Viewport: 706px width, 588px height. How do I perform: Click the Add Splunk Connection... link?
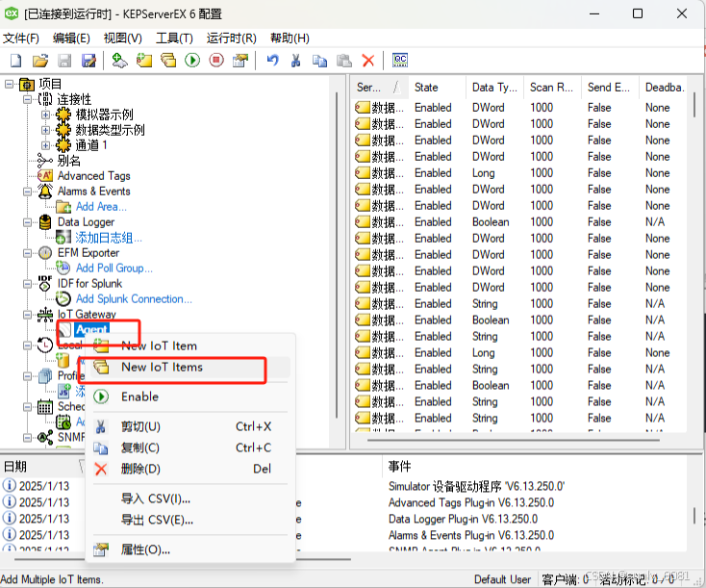pyautogui.click(x=134, y=298)
